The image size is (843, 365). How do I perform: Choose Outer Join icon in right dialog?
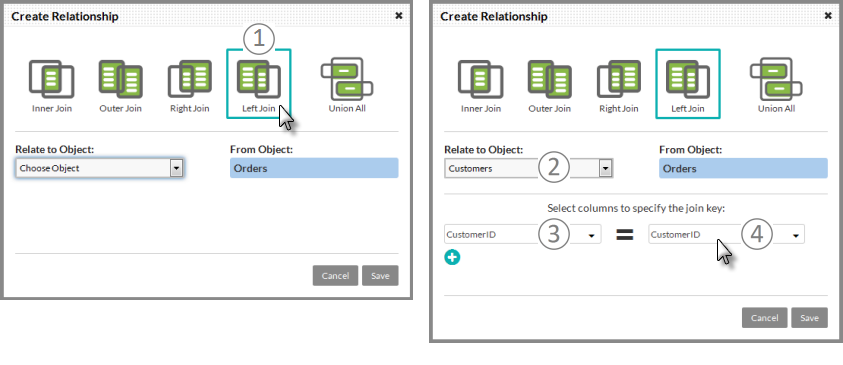point(549,79)
